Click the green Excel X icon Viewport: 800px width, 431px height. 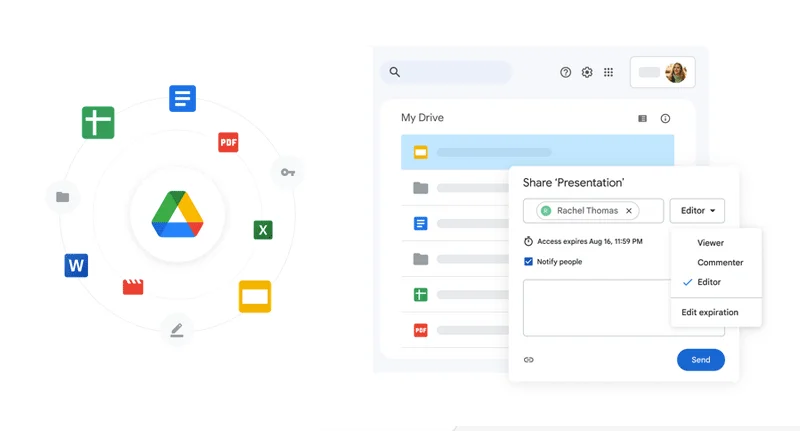tap(263, 230)
